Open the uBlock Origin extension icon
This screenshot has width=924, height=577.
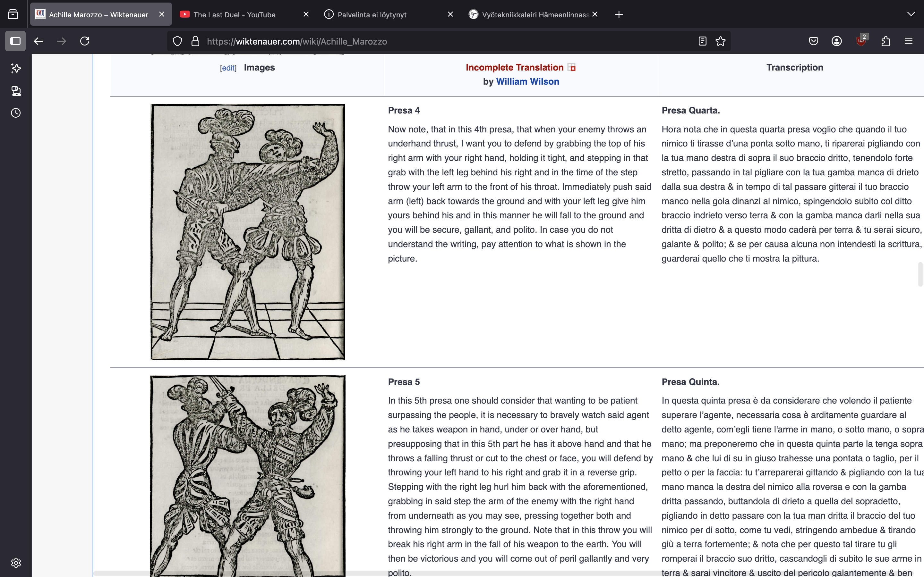pyautogui.click(x=861, y=41)
